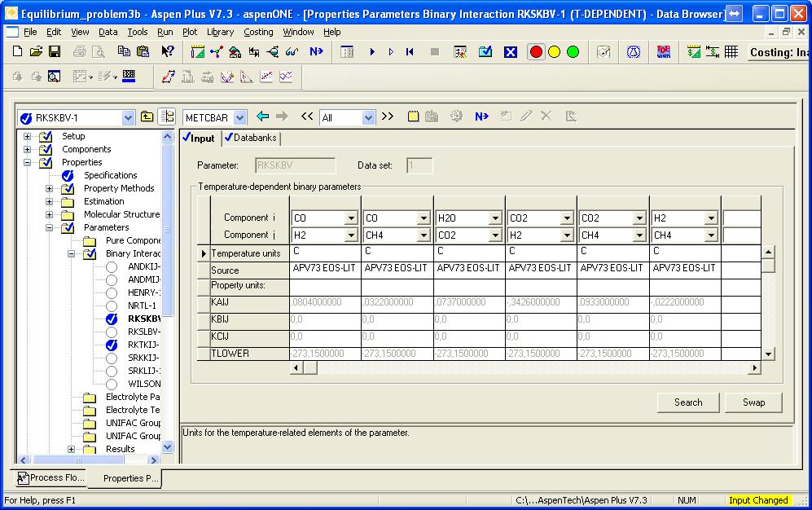The image size is (812, 510).
Task: Click the double right chevron in the Data Browser
Action: [388, 117]
